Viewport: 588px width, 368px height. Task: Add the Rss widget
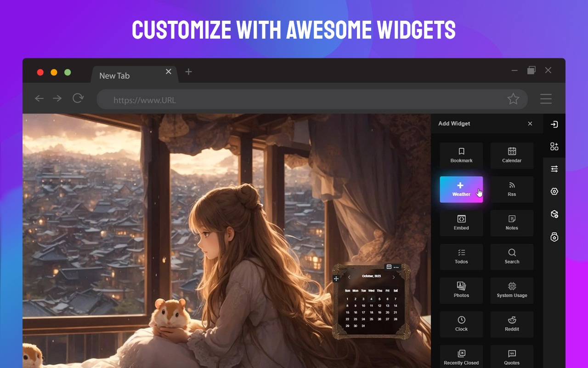(x=511, y=189)
